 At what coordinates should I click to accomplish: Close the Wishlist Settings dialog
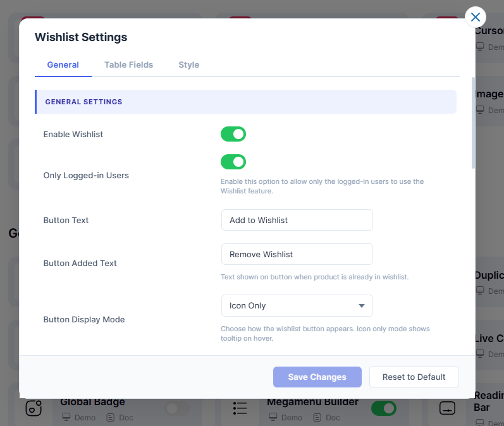[x=476, y=17]
